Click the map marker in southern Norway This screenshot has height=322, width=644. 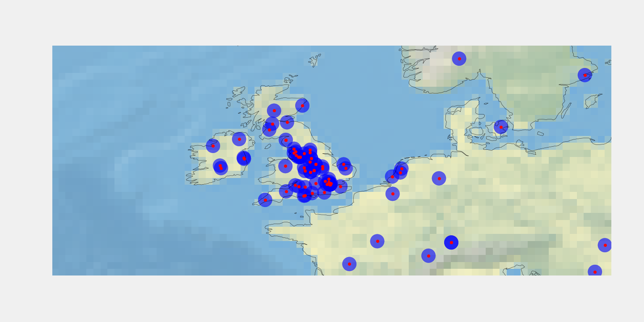coord(459,59)
